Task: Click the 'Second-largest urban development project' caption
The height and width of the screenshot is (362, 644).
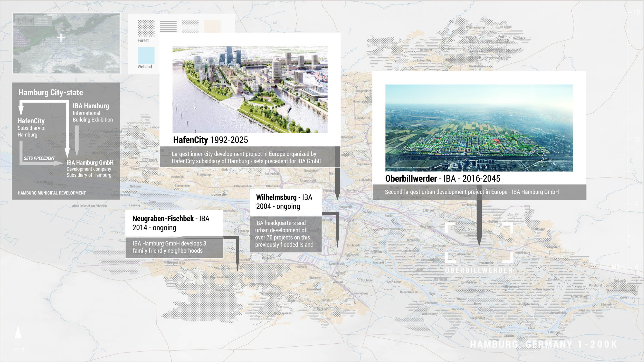Action: (472, 192)
